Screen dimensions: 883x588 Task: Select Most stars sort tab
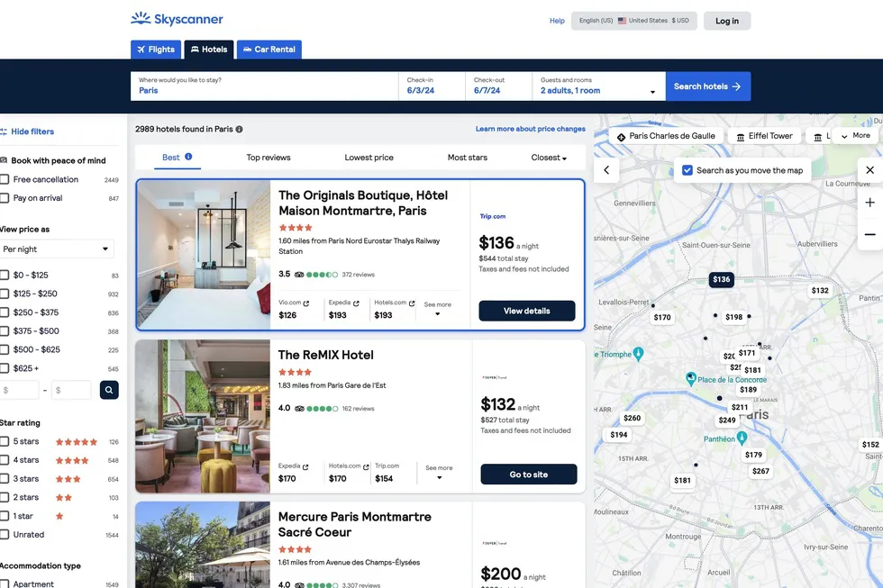tap(468, 158)
